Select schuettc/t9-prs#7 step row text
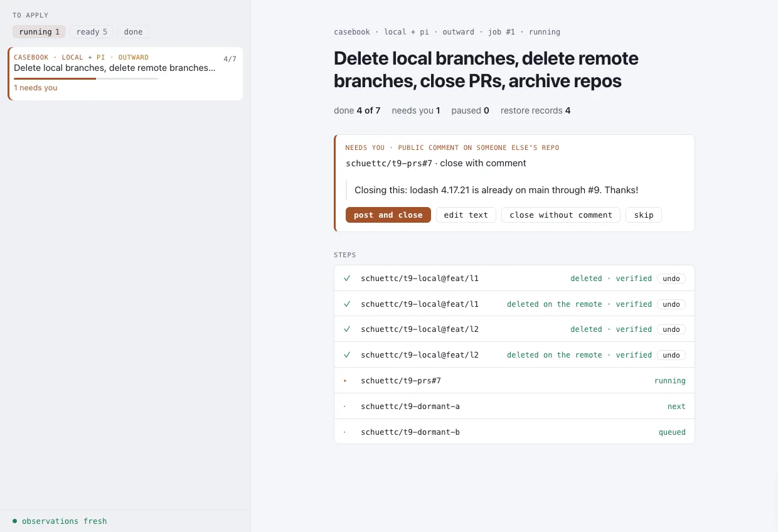Screen dimensions: 778x532 (x=400, y=381)
